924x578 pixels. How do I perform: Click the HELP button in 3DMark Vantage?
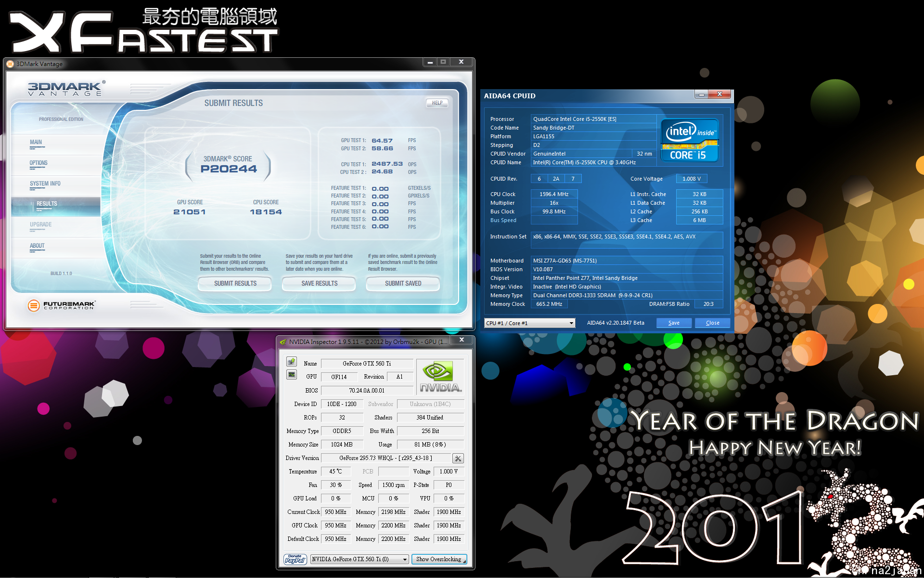(437, 103)
